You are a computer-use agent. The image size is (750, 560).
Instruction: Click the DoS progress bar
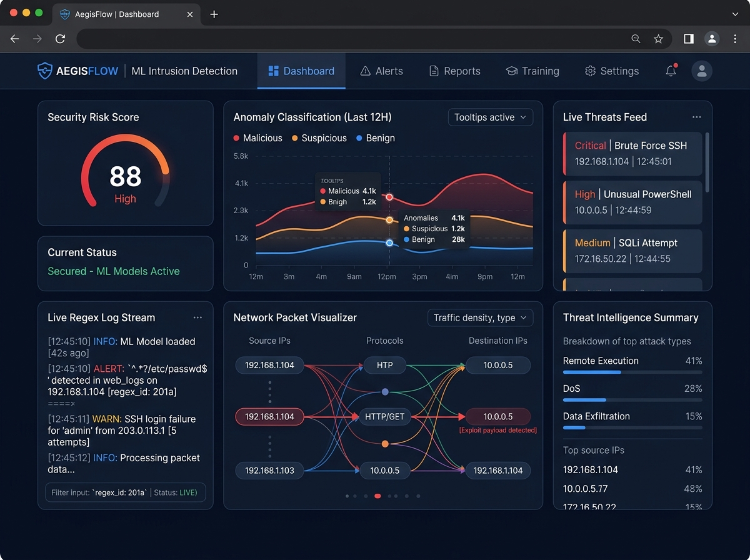[632, 400]
